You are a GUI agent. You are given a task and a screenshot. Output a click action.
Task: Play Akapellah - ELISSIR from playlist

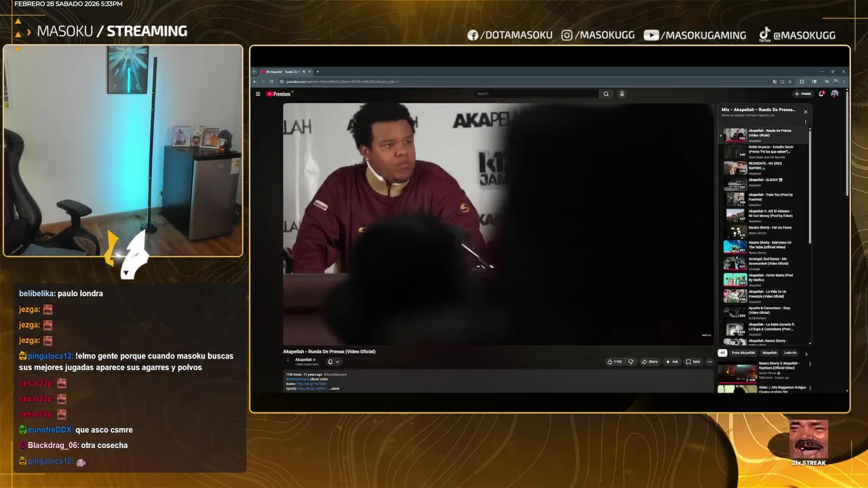tap(763, 183)
